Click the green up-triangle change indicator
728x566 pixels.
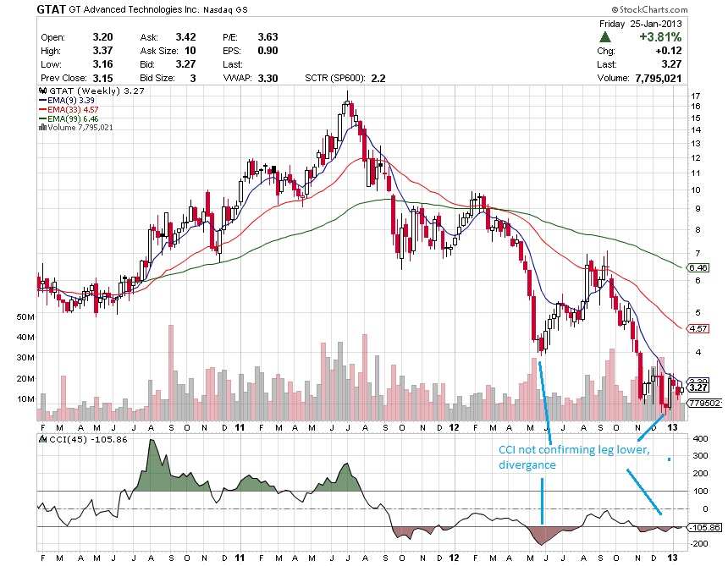coord(605,37)
